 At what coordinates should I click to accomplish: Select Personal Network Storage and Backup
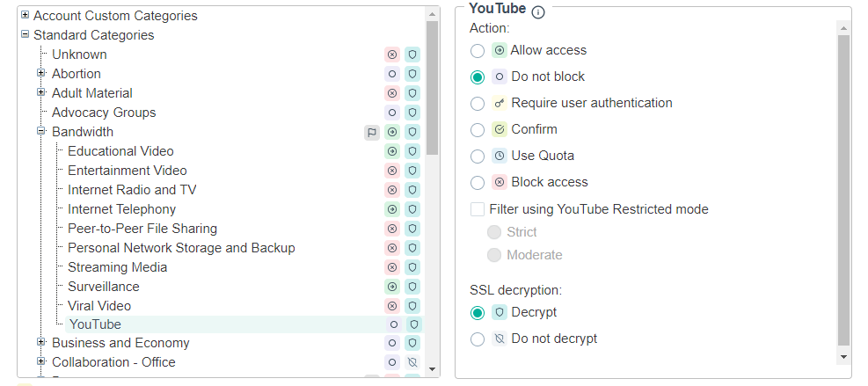pyautogui.click(x=181, y=248)
